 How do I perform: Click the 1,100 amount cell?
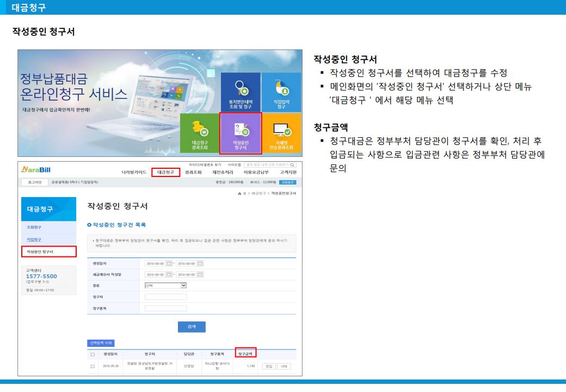251,366
